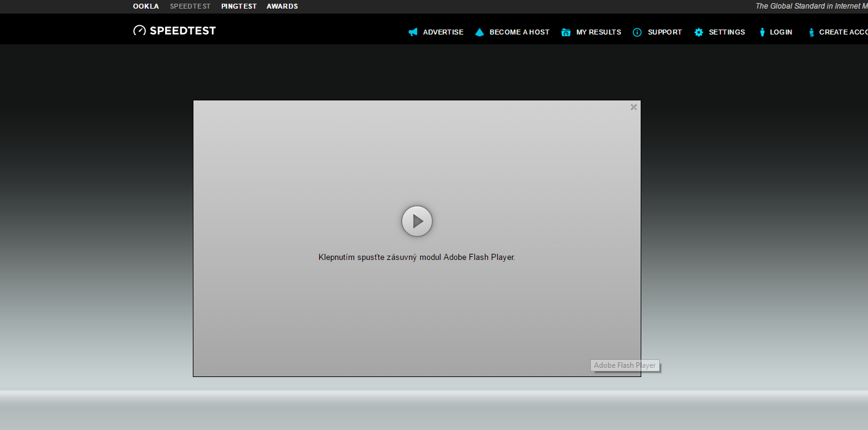Open the AWARDS tab

click(x=282, y=6)
